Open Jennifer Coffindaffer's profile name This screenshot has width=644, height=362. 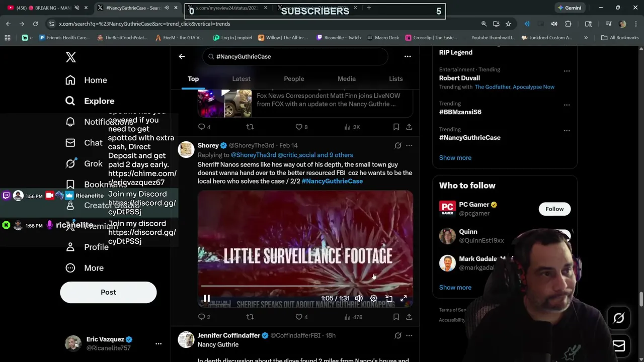(229, 335)
